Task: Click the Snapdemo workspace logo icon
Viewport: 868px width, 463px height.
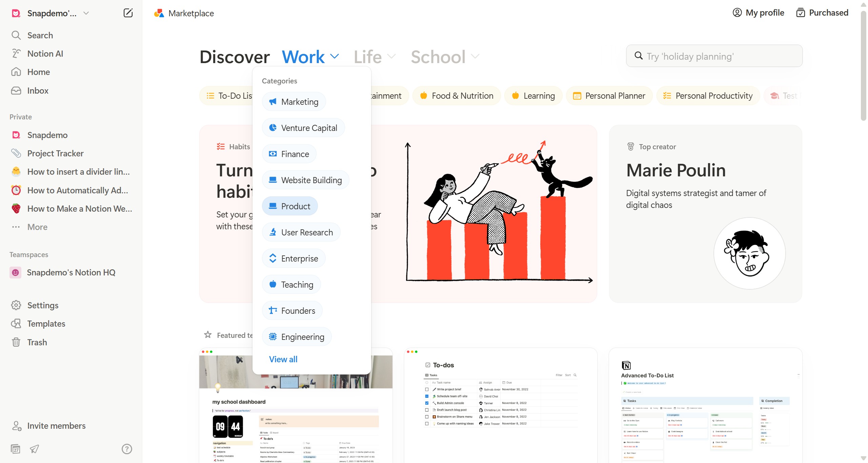Action: [16, 13]
